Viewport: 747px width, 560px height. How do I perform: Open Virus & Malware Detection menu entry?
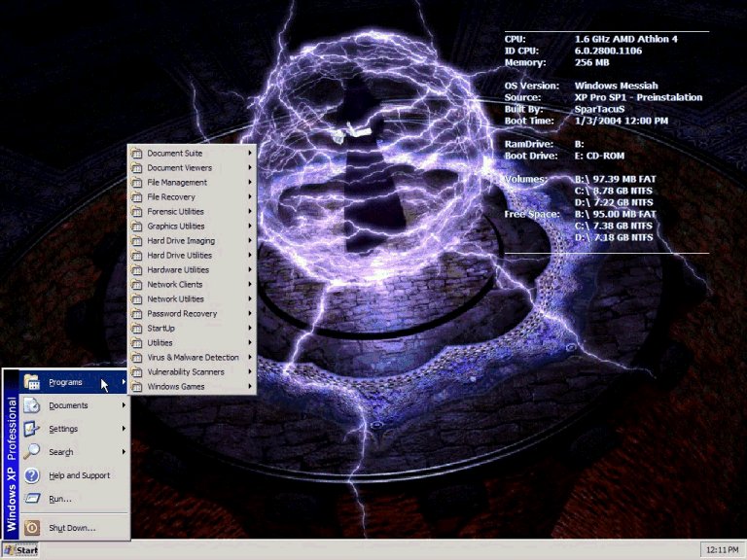click(x=193, y=358)
